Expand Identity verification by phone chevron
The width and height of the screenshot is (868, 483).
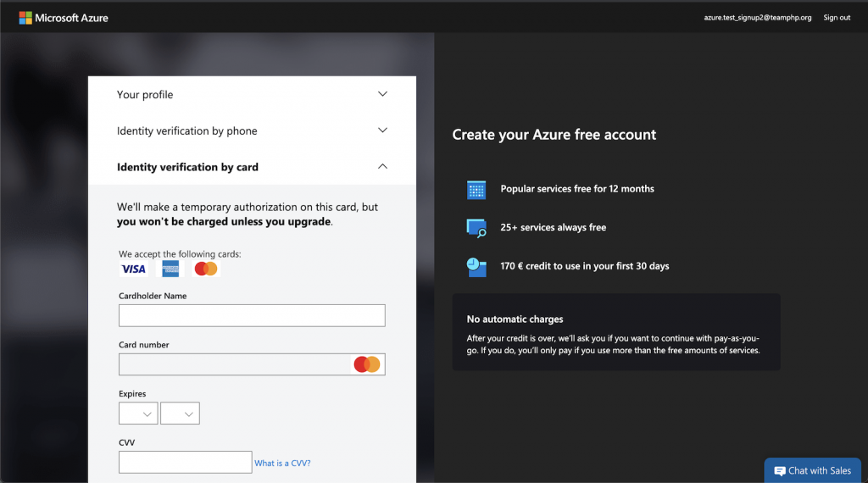[x=382, y=130]
